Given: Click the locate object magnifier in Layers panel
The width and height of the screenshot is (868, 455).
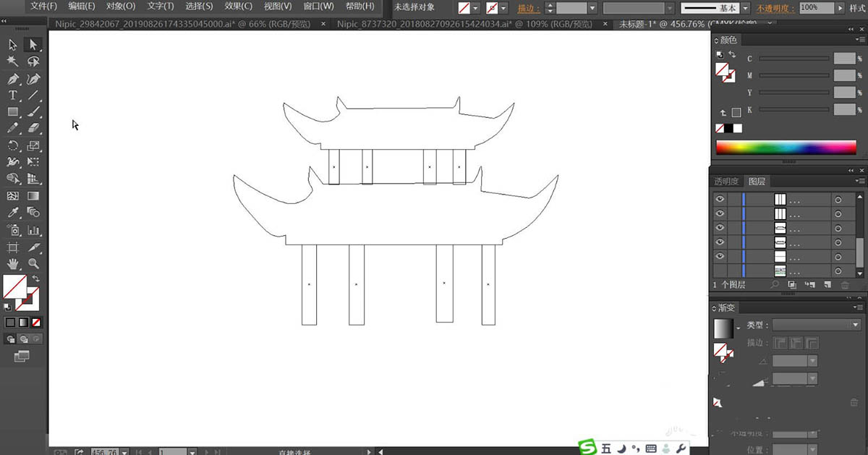Looking at the screenshot, I should [774, 285].
